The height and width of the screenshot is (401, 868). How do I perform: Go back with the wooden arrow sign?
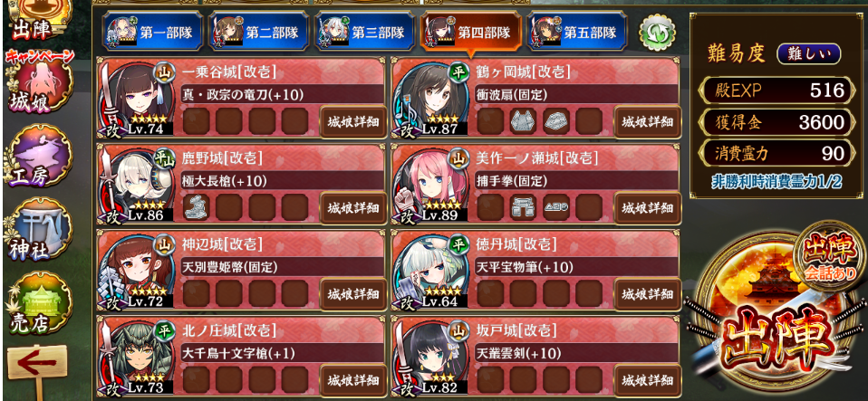pyautogui.click(x=38, y=367)
